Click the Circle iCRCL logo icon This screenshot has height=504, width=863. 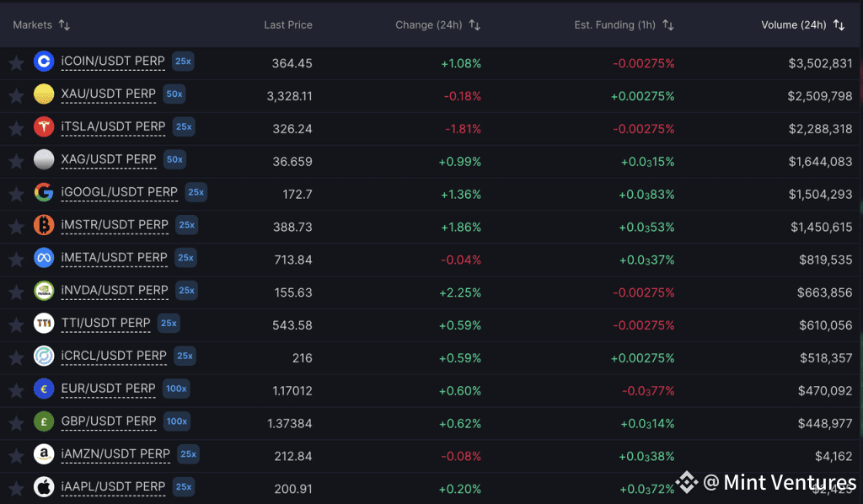point(44,356)
